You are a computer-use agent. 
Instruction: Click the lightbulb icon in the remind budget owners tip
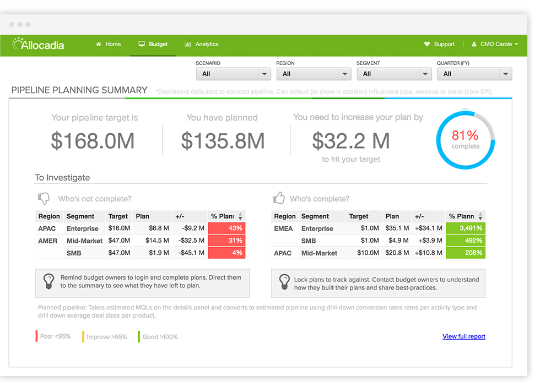pos(49,281)
